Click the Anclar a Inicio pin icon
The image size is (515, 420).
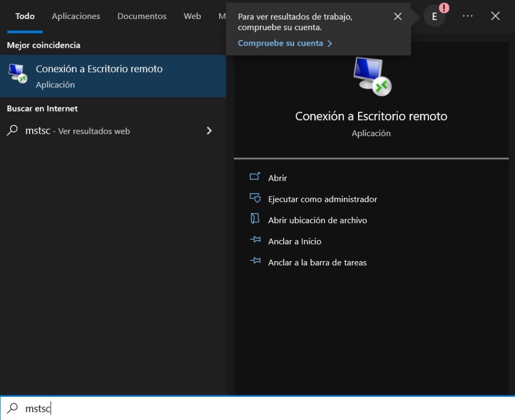[255, 241]
